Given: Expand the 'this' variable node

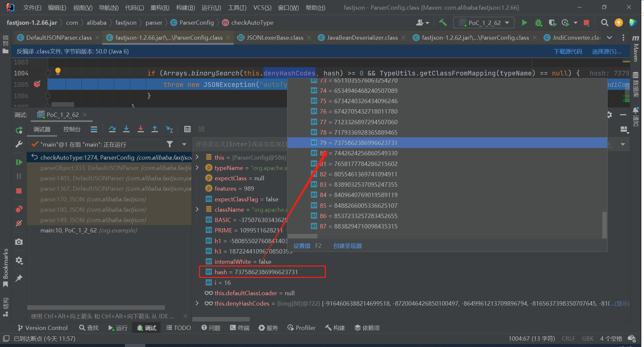Looking at the screenshot, I should [197, 157].
